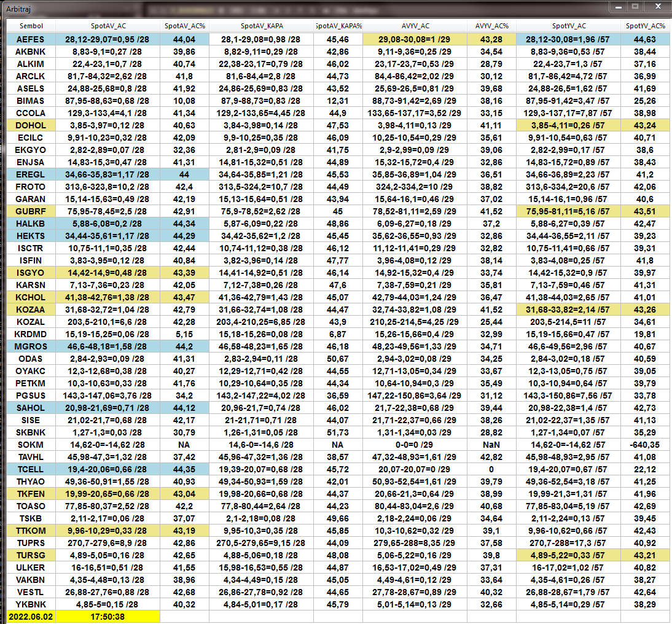Select the FROTO symbol cell

coord(31,187)
